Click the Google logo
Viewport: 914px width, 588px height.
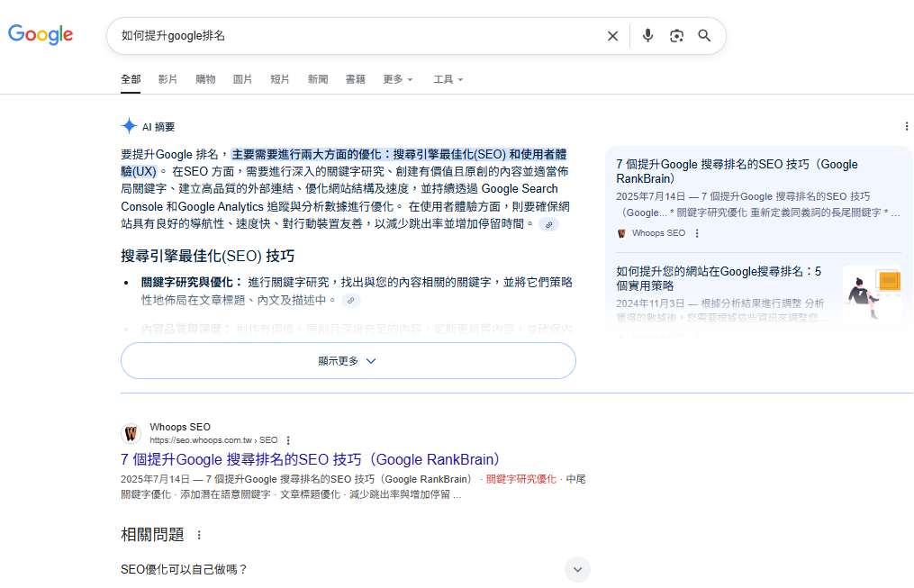(41, 35)
